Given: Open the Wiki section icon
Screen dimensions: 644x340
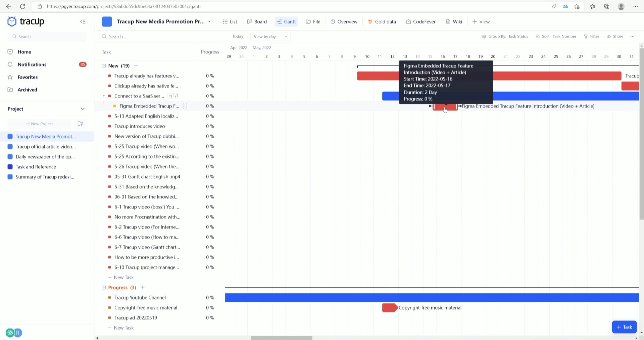Looking at the screenshot, I should click(x=449, y=22).
